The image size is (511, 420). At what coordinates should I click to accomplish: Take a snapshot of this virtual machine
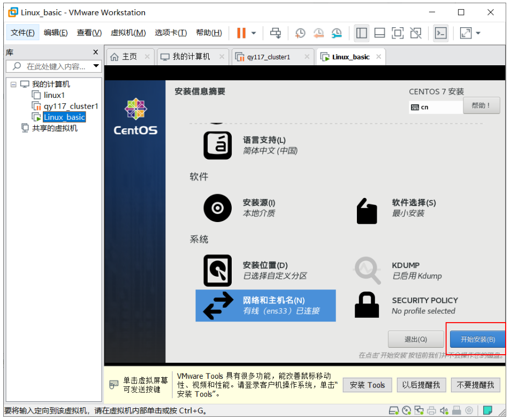[300, 33]
